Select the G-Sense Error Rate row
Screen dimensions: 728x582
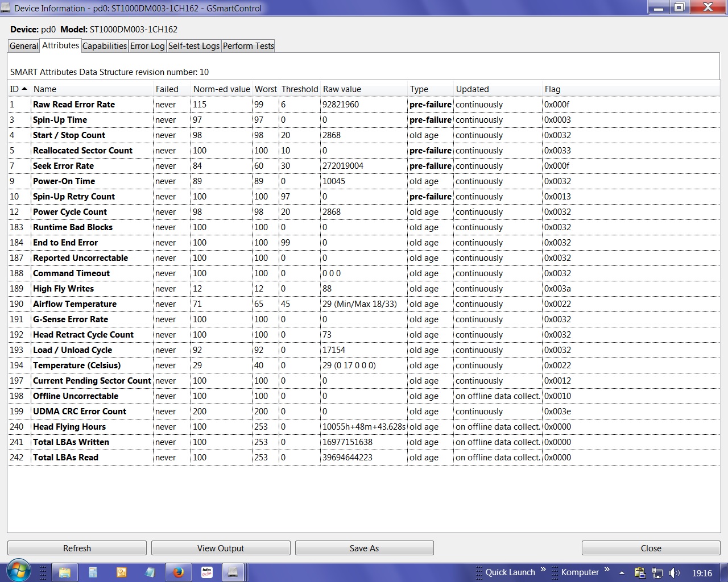[364, 319]
